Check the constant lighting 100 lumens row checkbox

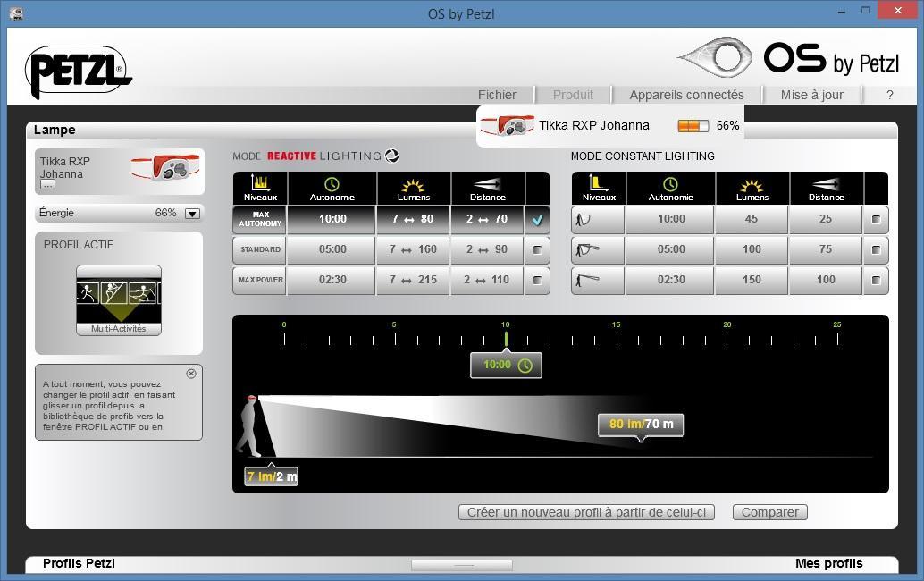click(877, 250)
